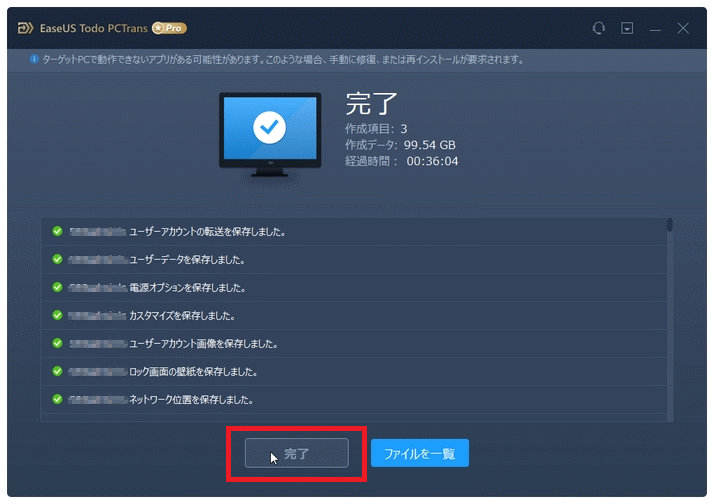Click the 経過時間 elapsed time value
Viewport: 714px width, 504px height.
(432, 161)
